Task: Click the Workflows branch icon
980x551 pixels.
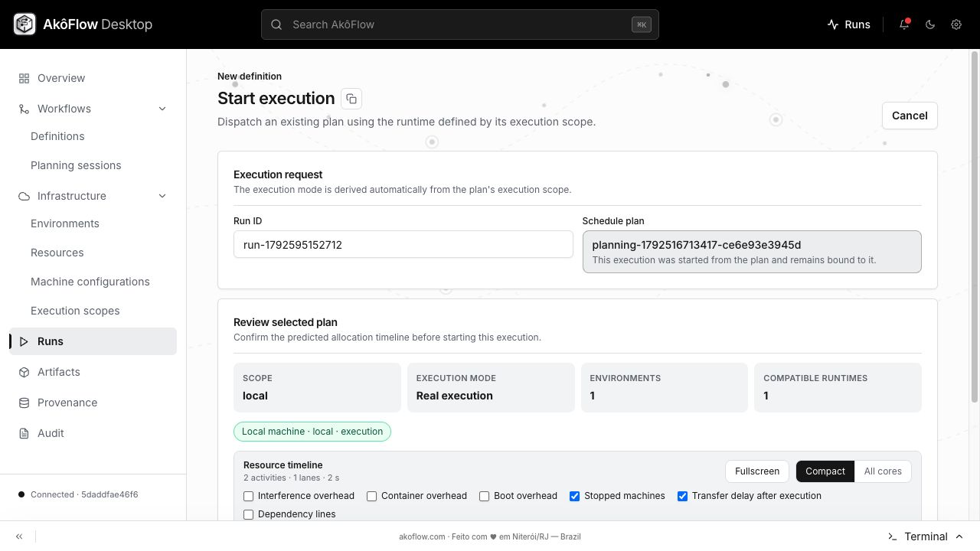Action: pos(24,109)
